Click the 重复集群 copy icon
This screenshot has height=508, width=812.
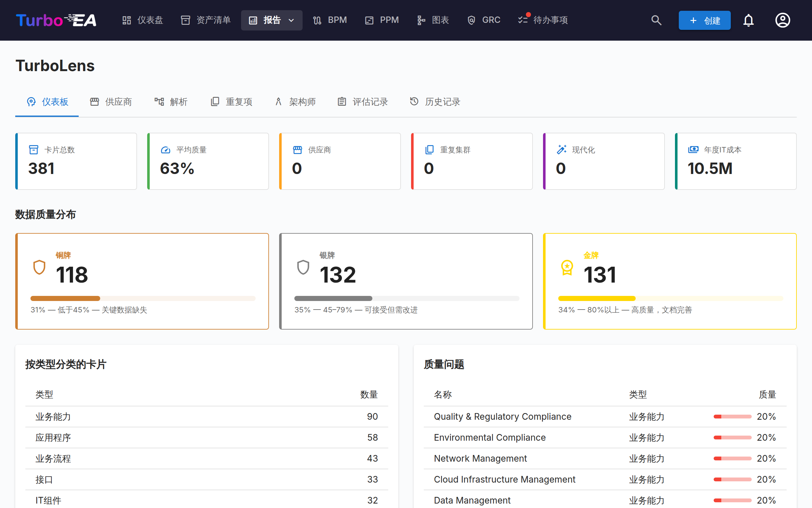(429, 150)
